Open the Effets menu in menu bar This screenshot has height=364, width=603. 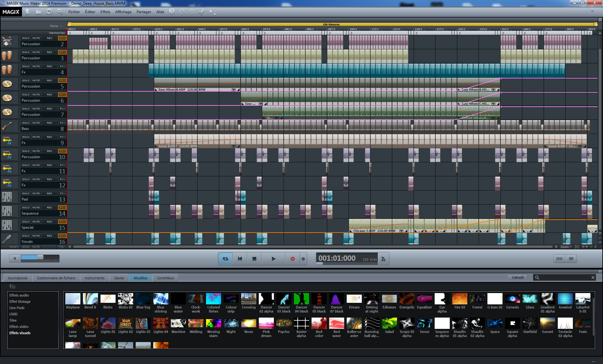click(105, 12)
